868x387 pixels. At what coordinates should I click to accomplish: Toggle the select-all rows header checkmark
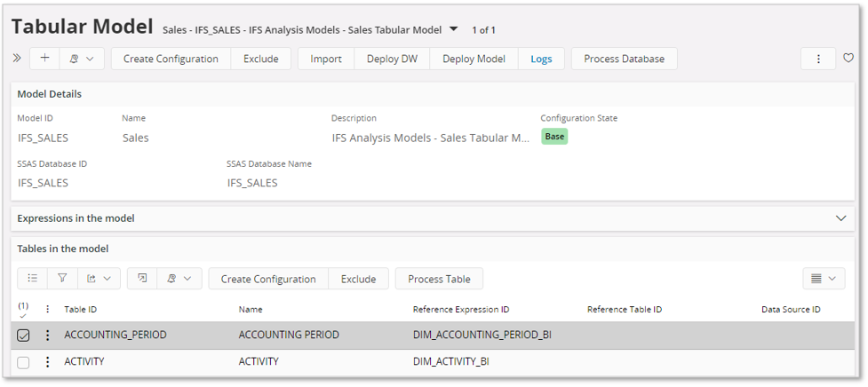click(23, 311)
